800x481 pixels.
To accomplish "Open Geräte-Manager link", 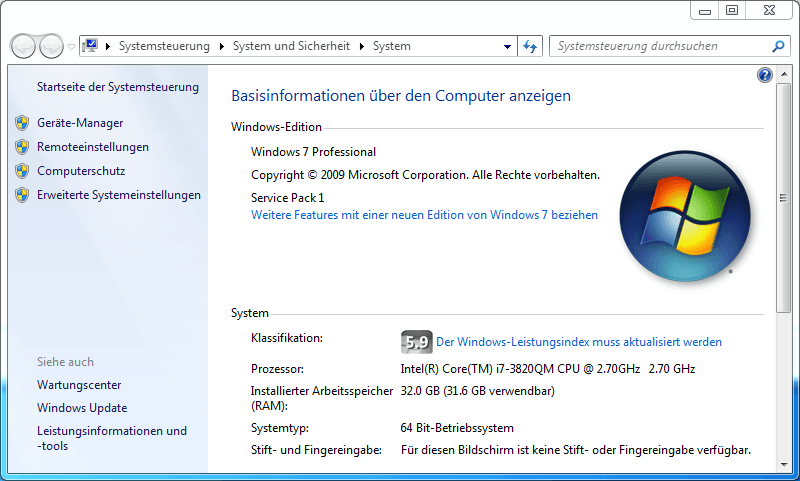I will pos(80,123).
